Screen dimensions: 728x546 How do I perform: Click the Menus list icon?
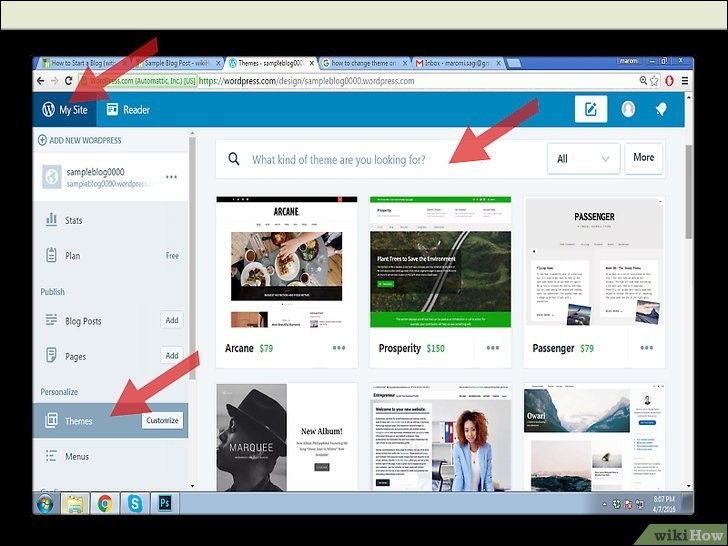[x=51, y=455]
